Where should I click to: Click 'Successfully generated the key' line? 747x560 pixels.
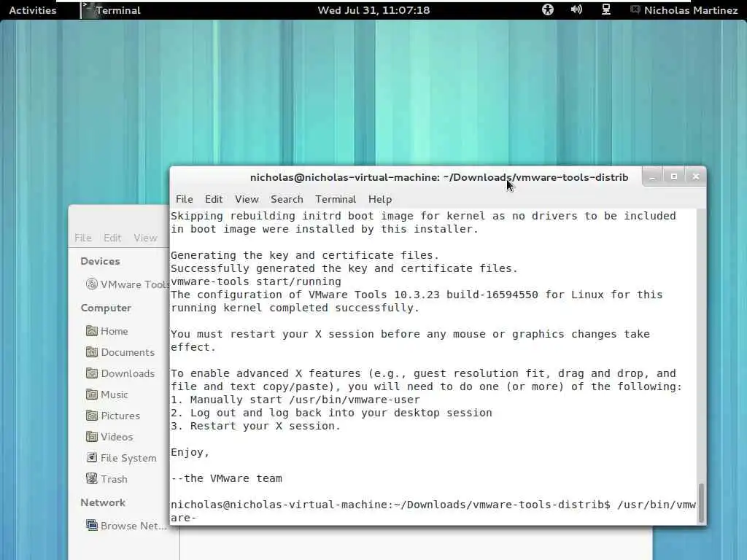[344, 268]
